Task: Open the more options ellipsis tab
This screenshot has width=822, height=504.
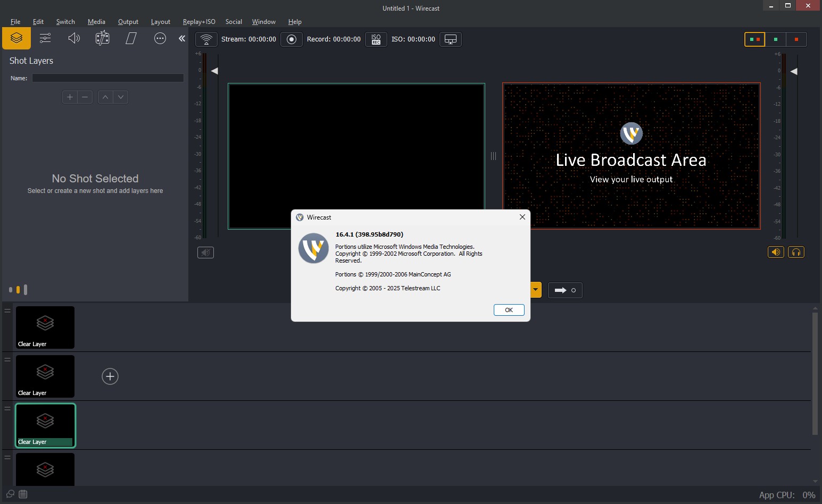Action: [x=160, y=38]
